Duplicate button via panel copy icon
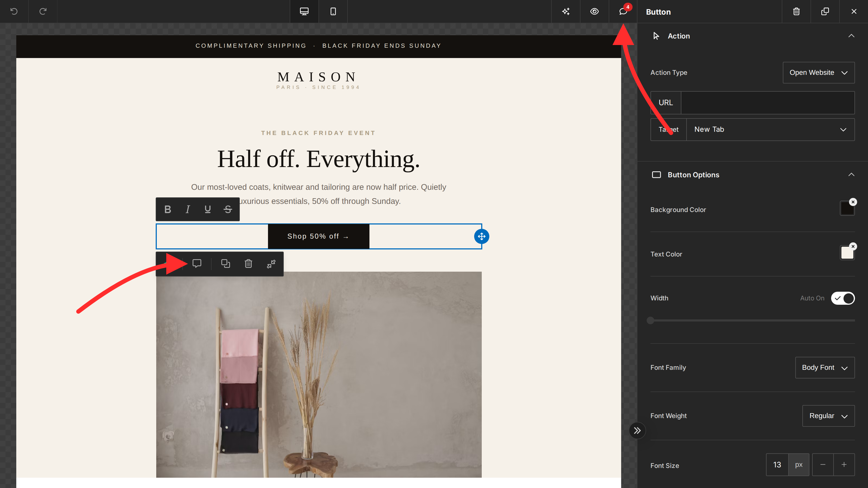The height and width of the screenshot is (488, 868). [x=825, y=11]
